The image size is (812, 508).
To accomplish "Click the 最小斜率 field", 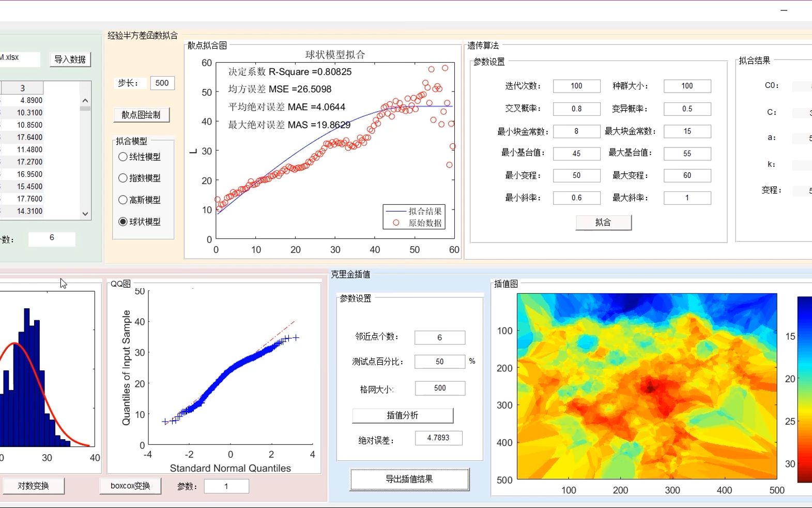I will tap(577, 198).
